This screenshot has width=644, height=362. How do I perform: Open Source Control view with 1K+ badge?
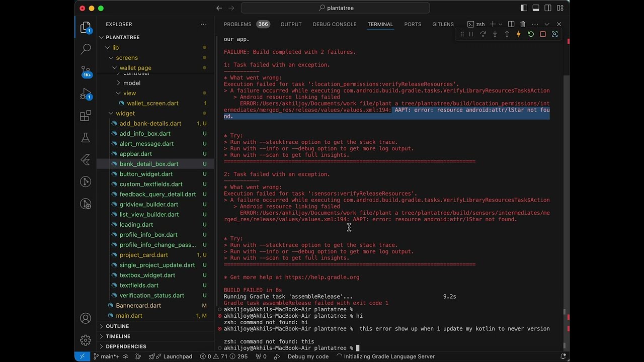point(86,71)
